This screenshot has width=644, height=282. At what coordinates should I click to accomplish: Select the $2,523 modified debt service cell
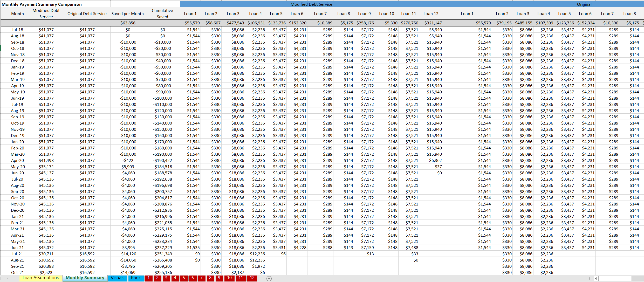[46, 272]
